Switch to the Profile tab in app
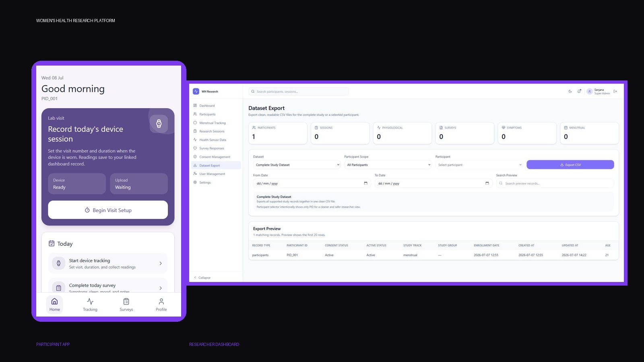The height and width of the screenshot is (362, 644). pyautogui.click(x=161, y=304)
